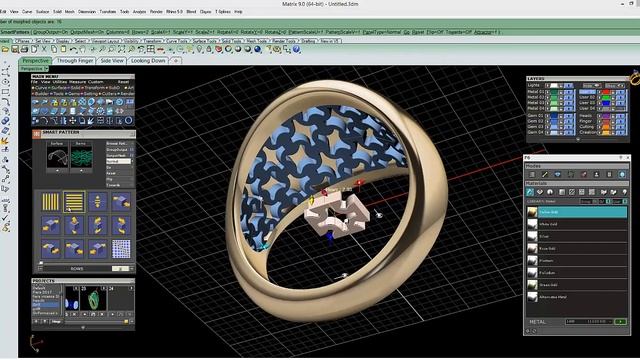
Task: Click Gems category in Main Menu
Action: point(74,93)
